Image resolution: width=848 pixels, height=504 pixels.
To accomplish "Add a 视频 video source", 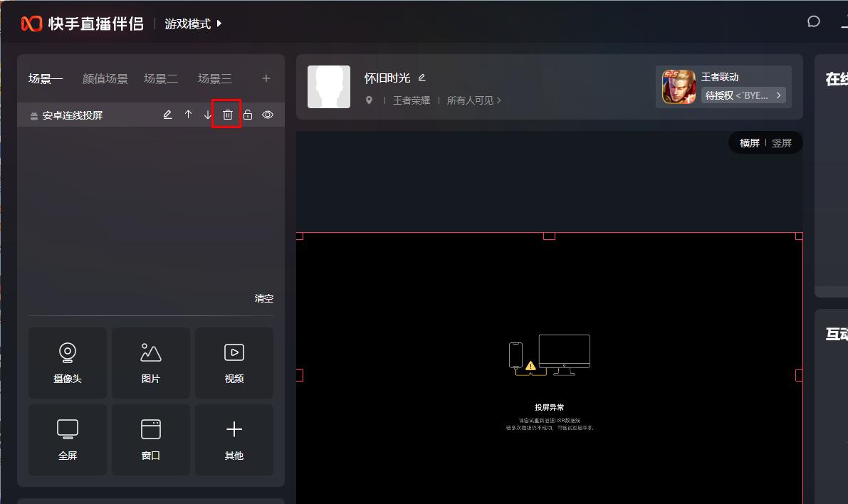I will coord(234,363).
